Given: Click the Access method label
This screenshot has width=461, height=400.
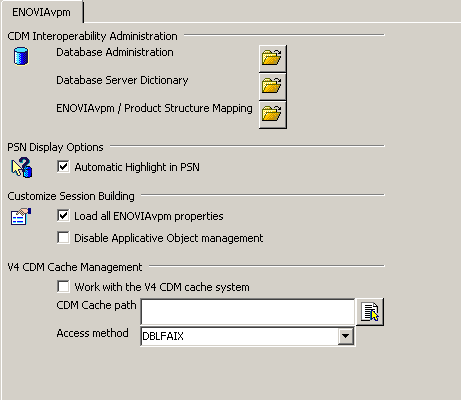Looking at the screenshot, I should click(x=92, y=333).
